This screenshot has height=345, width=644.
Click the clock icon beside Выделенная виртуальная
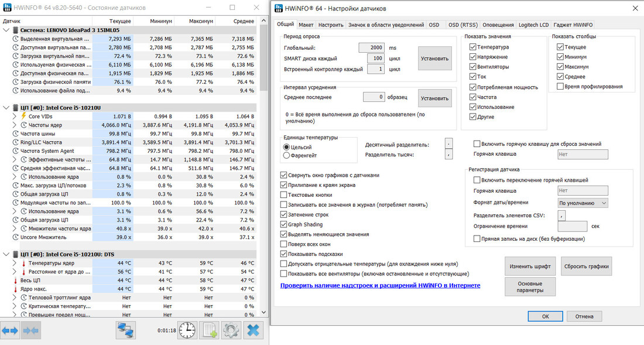click(16, 39)
